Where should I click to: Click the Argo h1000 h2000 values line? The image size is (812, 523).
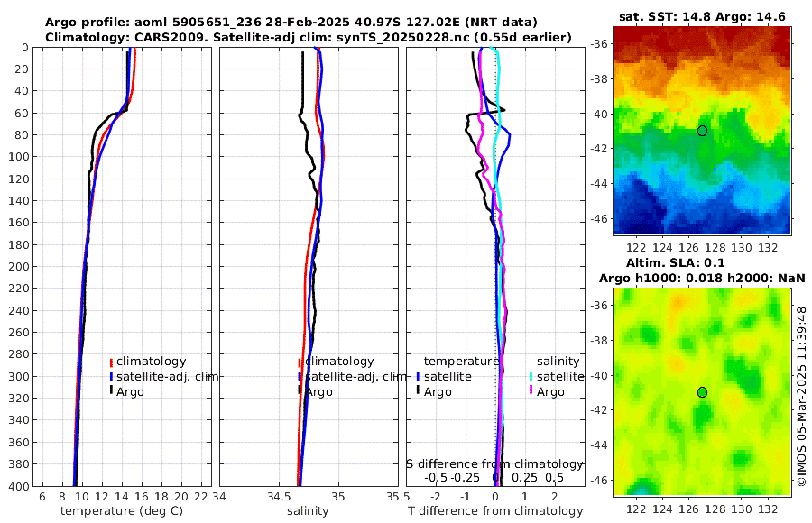click(702, 278)
